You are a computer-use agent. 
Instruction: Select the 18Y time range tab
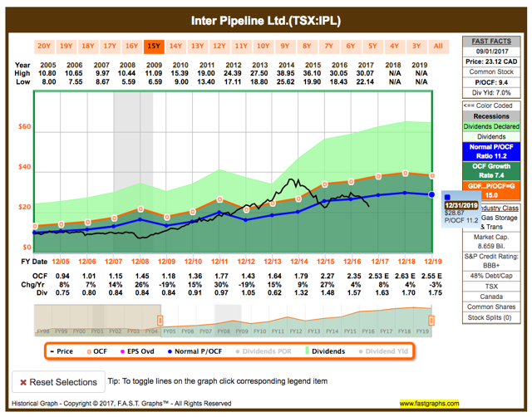coord(88,47)
